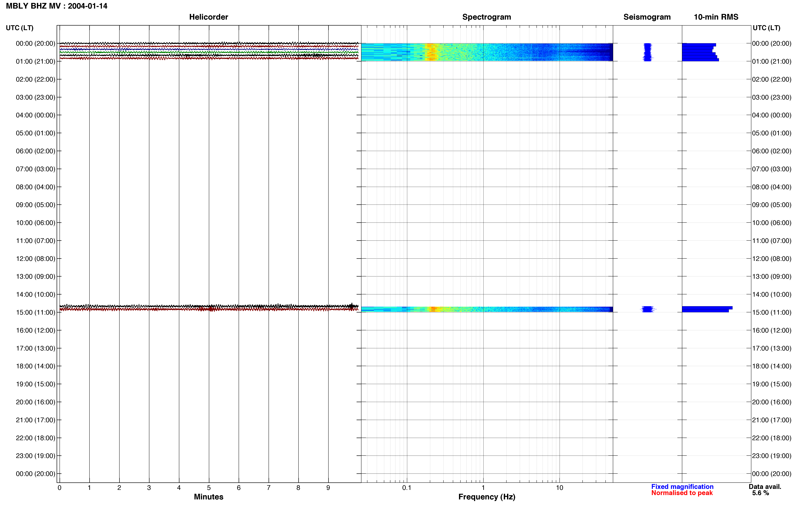Click left axis label '08:00 (04:00)'
Viewport: 812px width, 508px height.
point(35,187)
